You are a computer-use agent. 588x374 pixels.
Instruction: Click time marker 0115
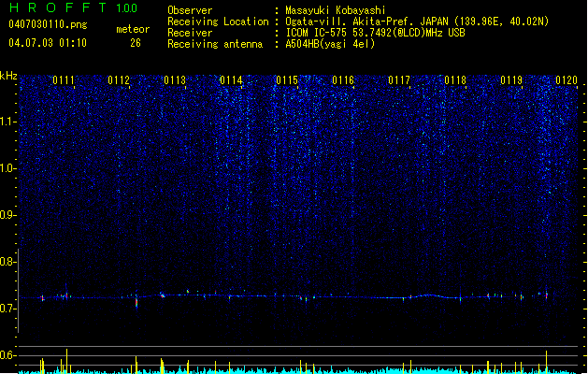point(287,80)
